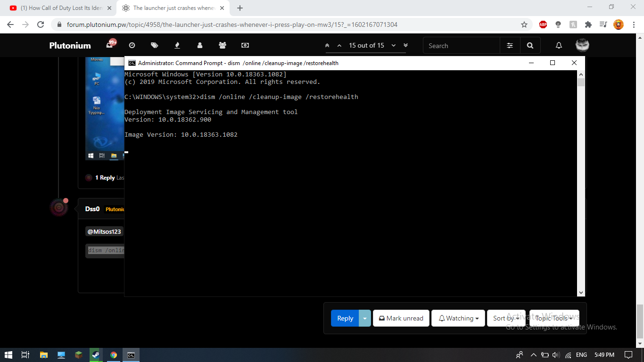Viewport: 644px width, 362px height.
Task: Open the Windows Action Center notifications icon
Action: tap(628, 355)
